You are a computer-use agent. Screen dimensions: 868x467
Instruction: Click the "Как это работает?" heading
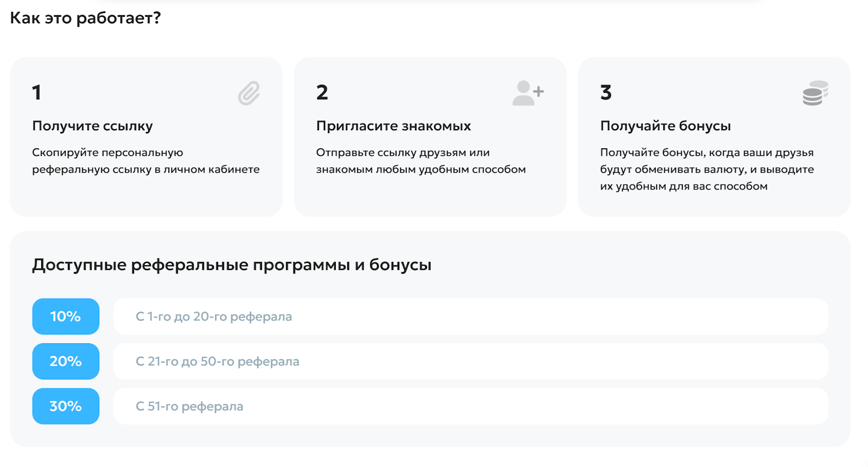[86, 18]
